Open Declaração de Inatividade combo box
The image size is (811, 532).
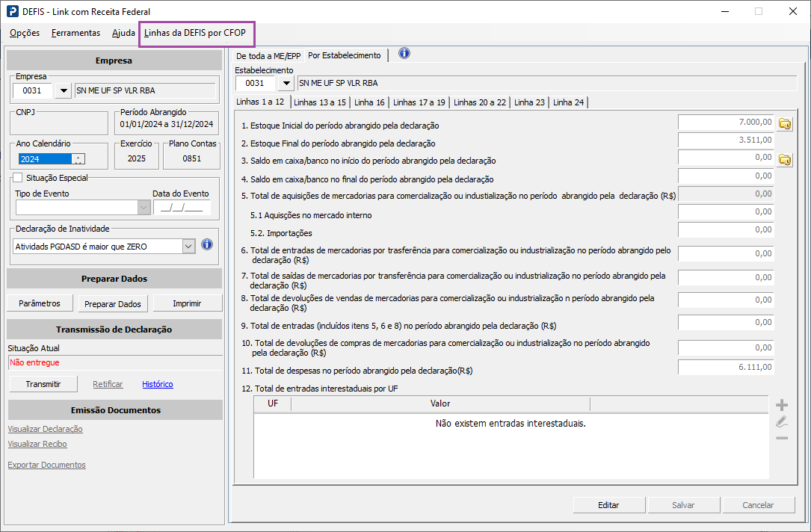pyautogui.click(x=188, y=246)
